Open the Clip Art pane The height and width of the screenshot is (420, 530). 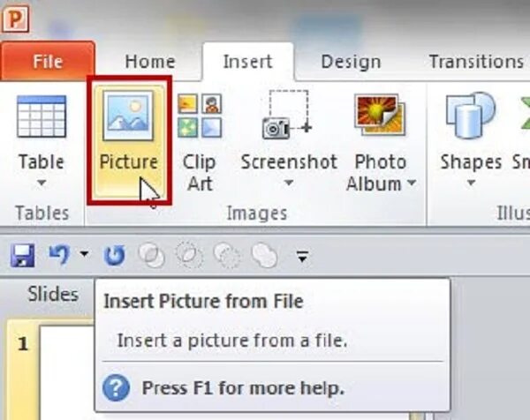(x=199, y=116)
